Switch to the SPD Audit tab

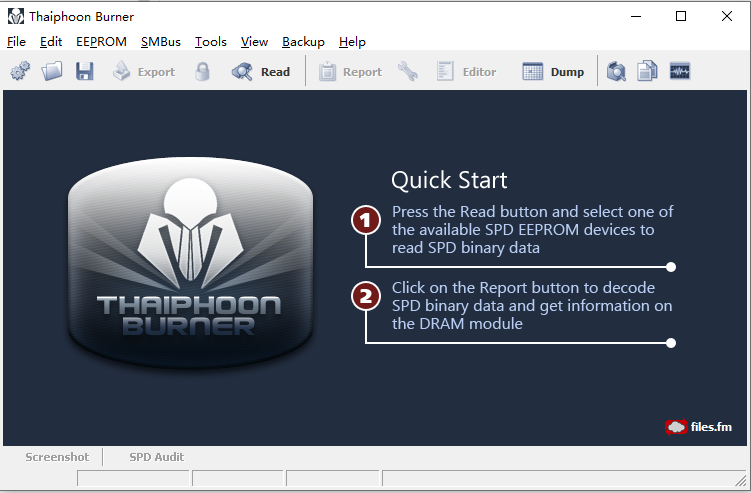coord(156,457)
